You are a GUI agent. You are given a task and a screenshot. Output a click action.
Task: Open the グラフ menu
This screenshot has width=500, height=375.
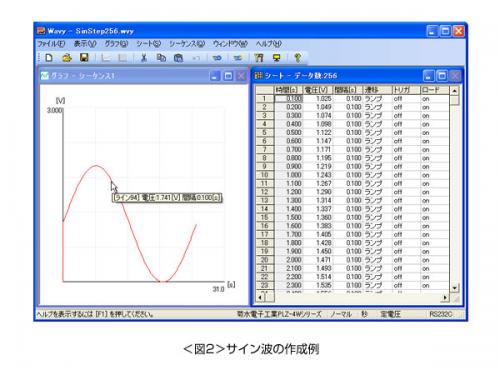[x=116, y=44]
